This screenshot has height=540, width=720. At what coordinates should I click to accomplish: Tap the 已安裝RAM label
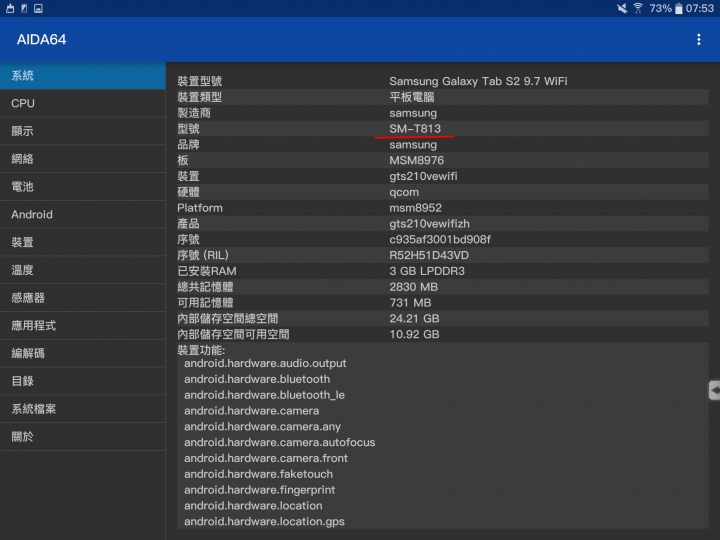tap(207, 271)
